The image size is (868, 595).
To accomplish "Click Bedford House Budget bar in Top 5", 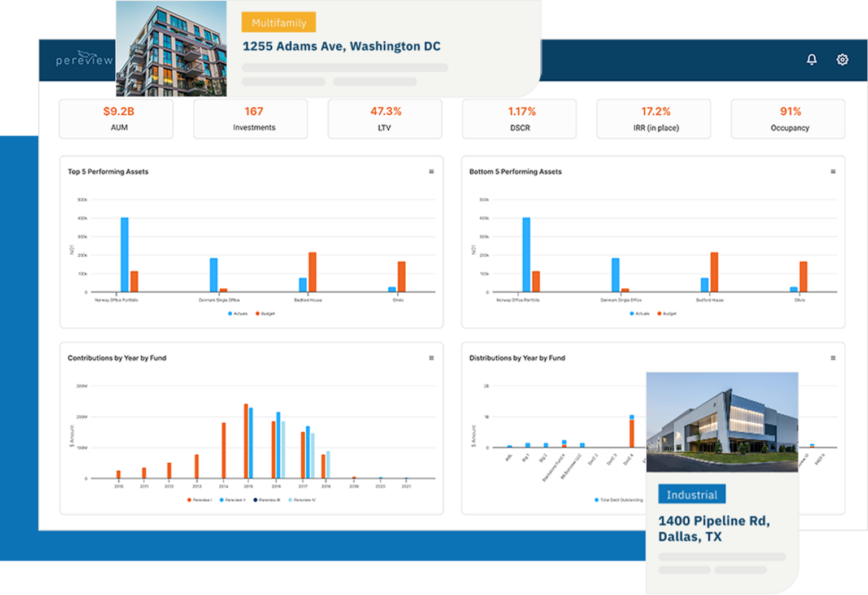I will [x=313, y=272].
